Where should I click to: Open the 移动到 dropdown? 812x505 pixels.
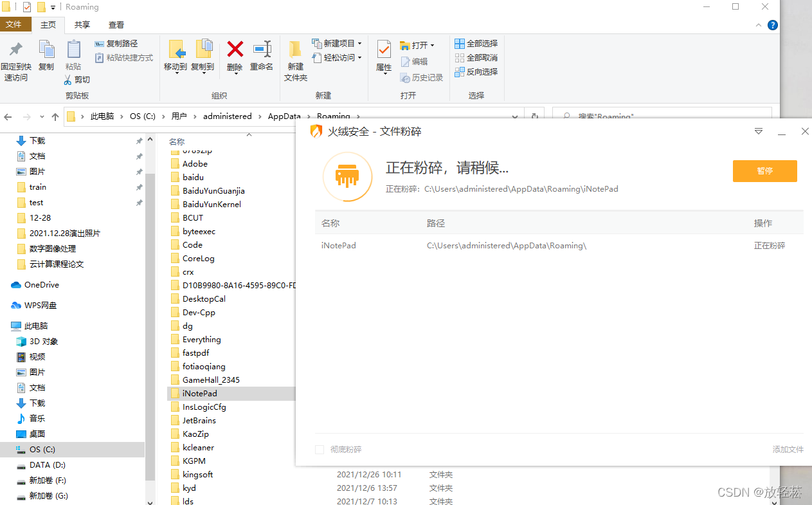176,73
